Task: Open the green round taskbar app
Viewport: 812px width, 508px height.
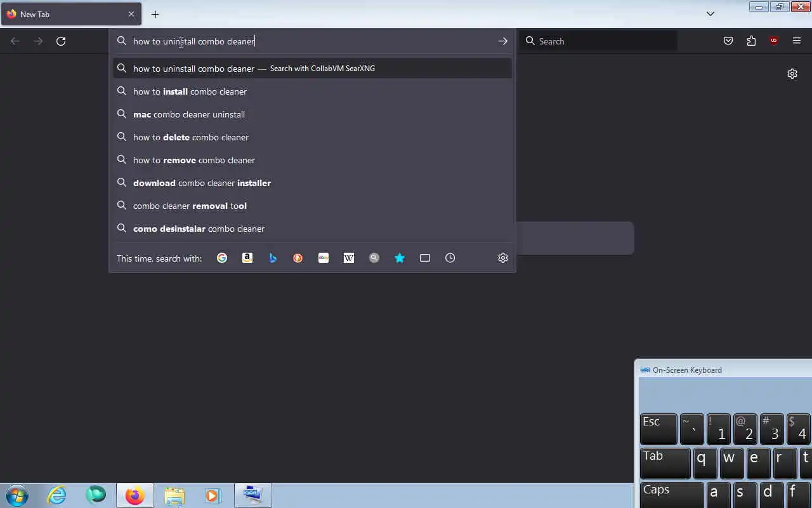Action: pos(96,495)
